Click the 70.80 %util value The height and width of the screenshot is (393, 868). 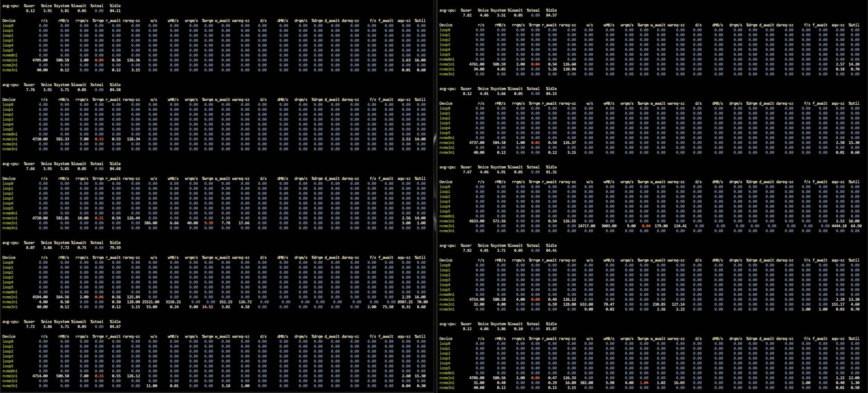tap(422, 302)
